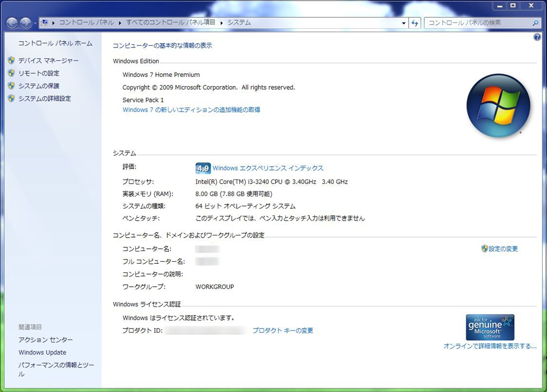Screen dimensions: 547x392
Task: Click the refresh button next to address bar
Action: coord(415,23)
